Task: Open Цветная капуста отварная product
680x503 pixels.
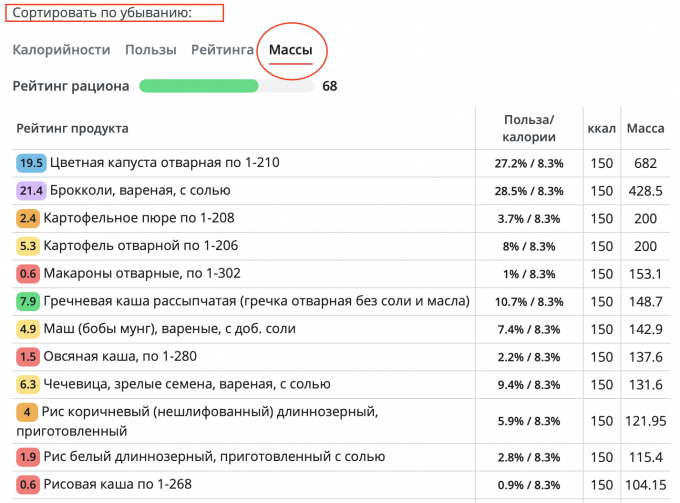Action: [x=165, y=163]
